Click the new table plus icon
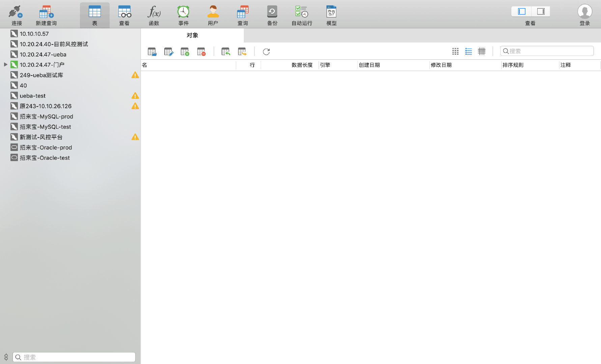 coord(185,52)
